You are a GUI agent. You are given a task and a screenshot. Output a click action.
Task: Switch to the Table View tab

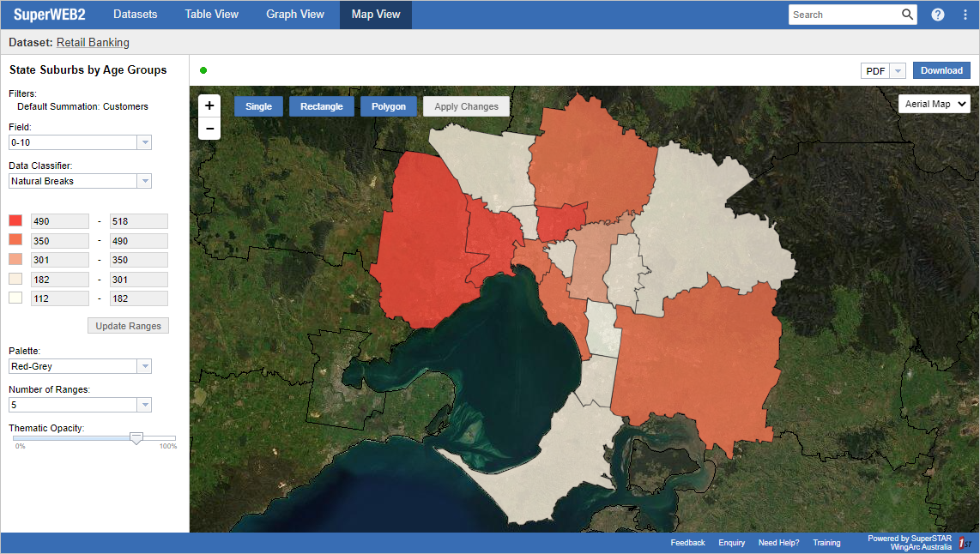[x=212, y=15]
